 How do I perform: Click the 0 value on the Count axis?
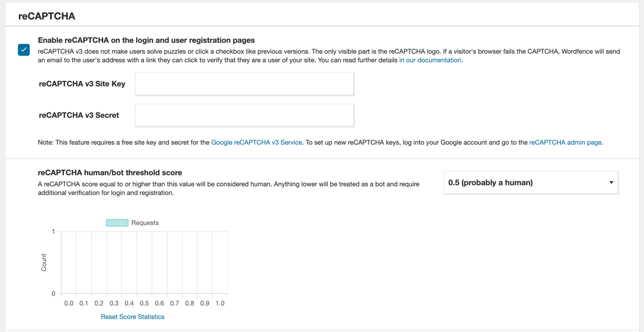click(53, 293)
